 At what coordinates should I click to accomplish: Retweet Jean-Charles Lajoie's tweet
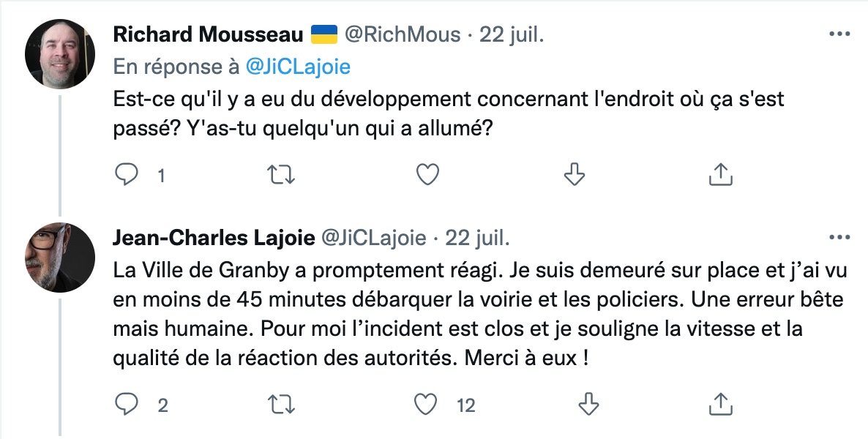click(278, 403)
